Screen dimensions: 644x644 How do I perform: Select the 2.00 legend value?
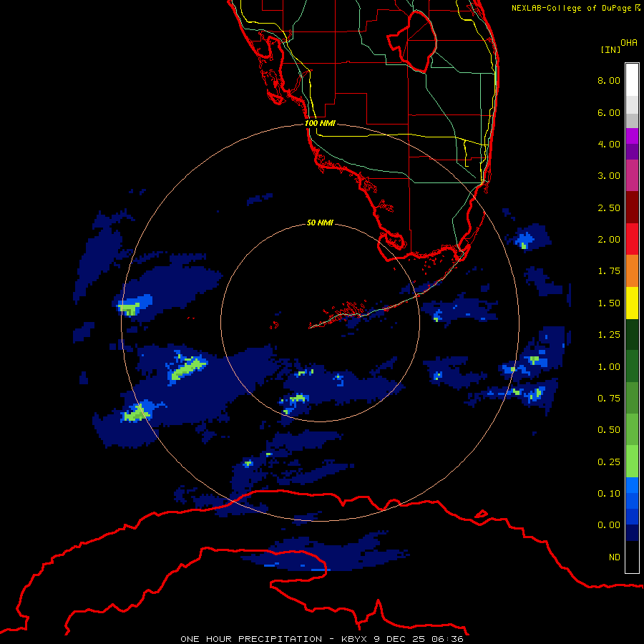click(609, 240)
